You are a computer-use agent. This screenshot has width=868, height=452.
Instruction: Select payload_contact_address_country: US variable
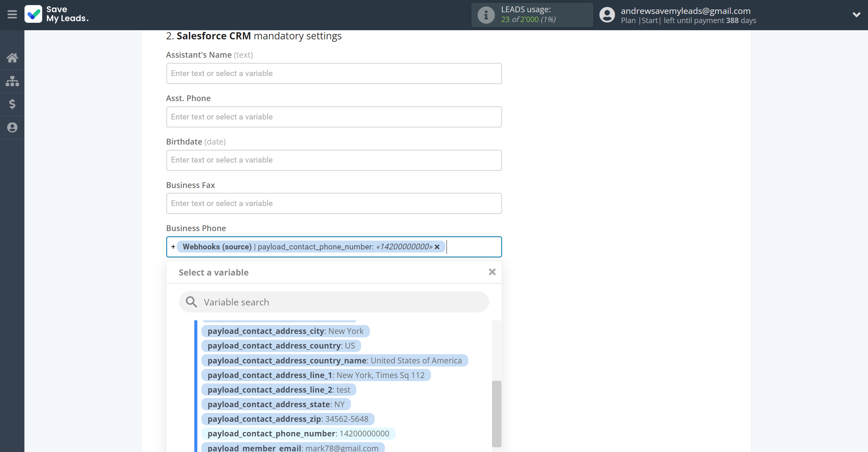pos(281,346)
